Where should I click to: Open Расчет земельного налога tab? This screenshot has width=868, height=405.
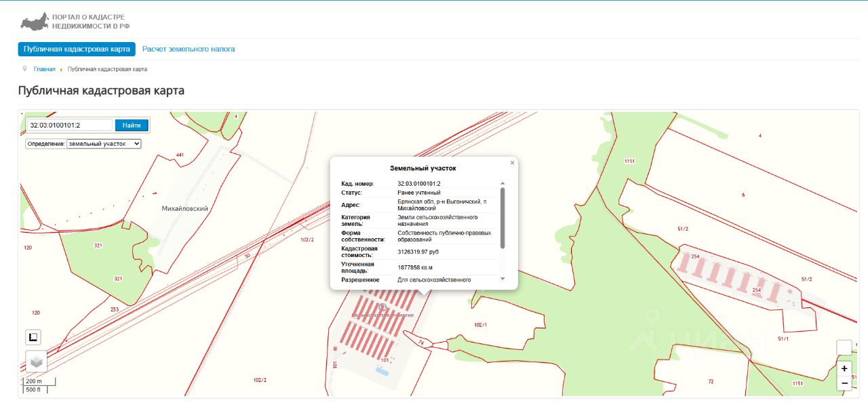(x=189, y=49)
